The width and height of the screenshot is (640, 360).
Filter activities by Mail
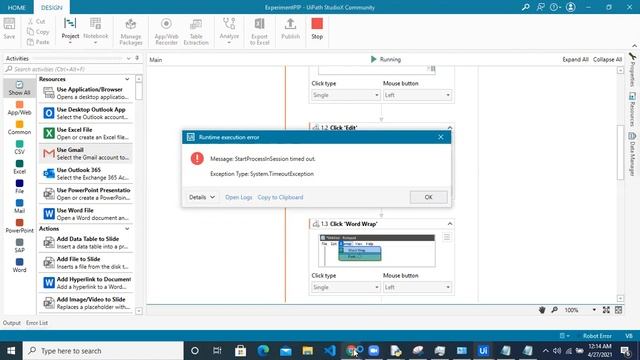click(19, 206)
